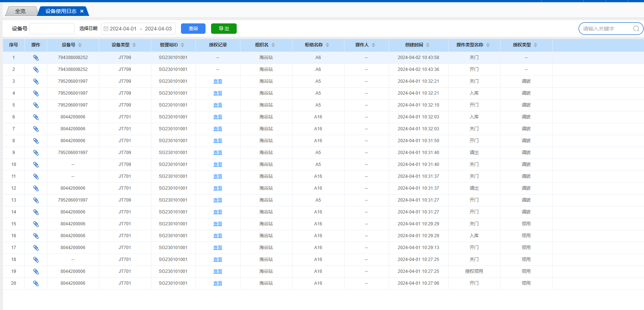
Task: Click the blue 查询 button
Action: pos(193,29)
